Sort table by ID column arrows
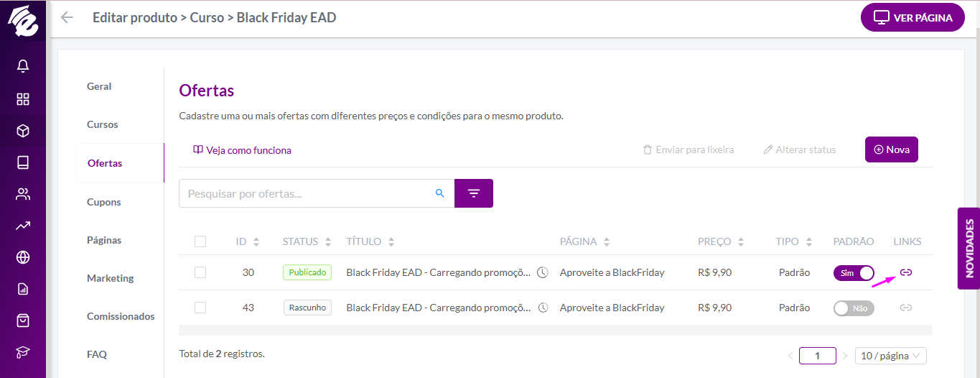 [x=256, y=242]
